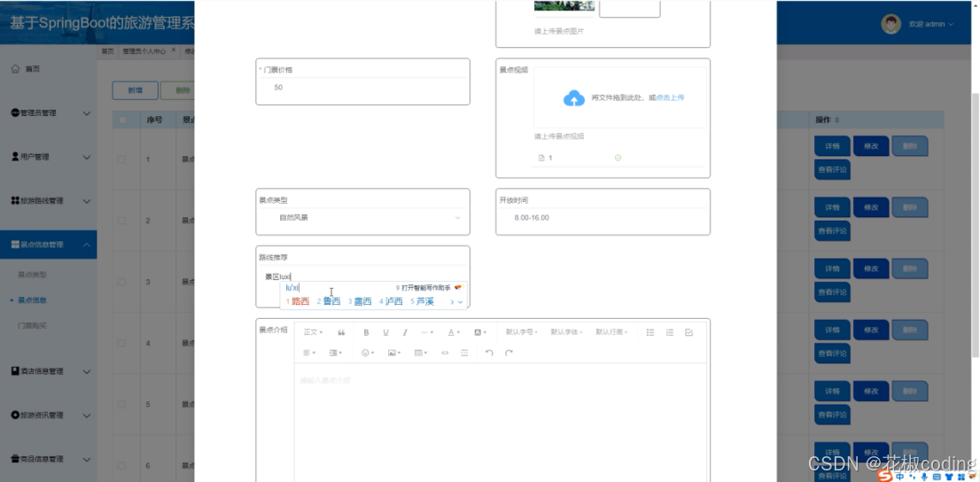Toggle the select-all checkbox in table header

[x=122, y=120]
